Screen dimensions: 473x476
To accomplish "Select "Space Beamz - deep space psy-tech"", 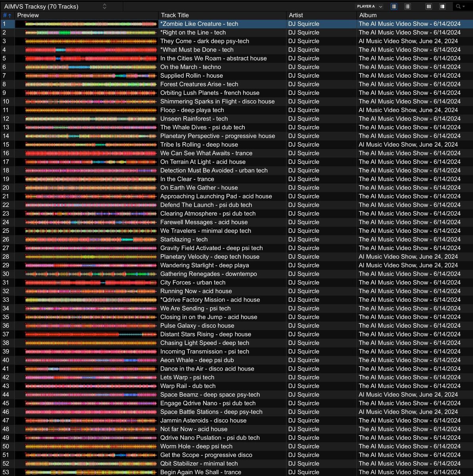I will coord(210,395).
